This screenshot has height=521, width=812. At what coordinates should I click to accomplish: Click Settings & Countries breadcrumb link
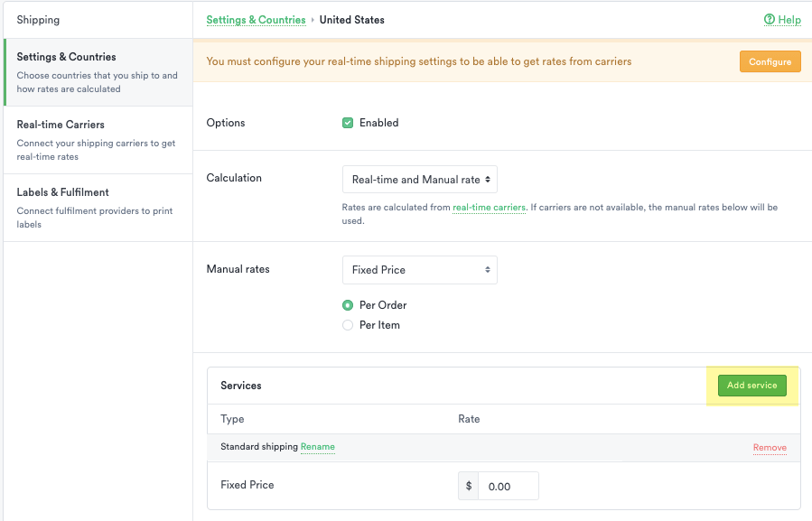(x=256, y=20)
